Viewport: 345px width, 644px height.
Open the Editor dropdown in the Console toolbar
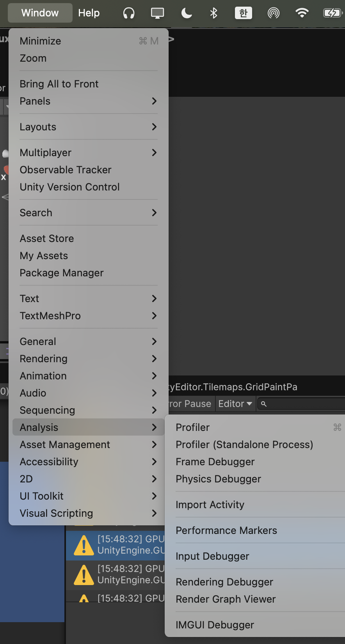235,404
